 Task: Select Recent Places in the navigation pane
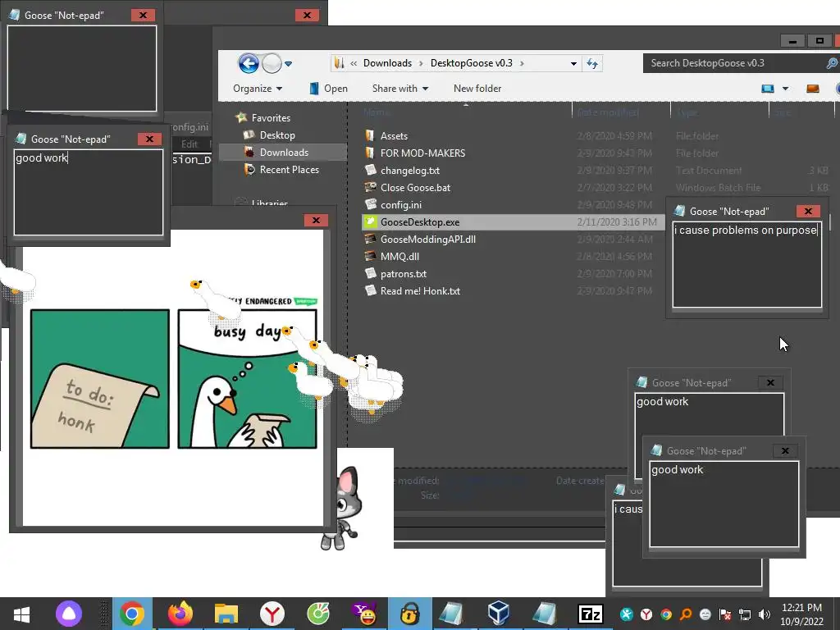point(281,169)
